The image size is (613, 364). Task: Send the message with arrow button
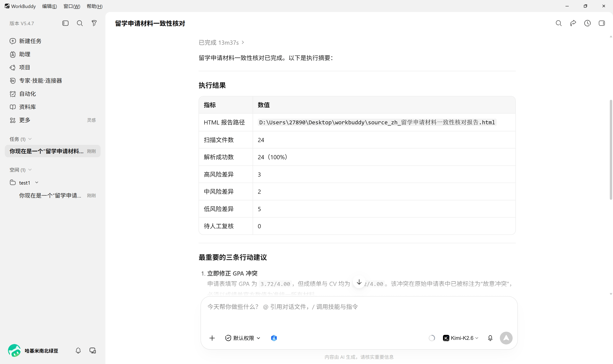[506, 338]
